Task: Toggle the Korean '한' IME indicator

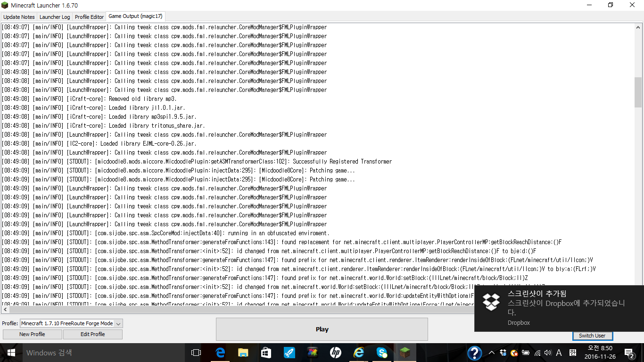Action: point(573,353)
